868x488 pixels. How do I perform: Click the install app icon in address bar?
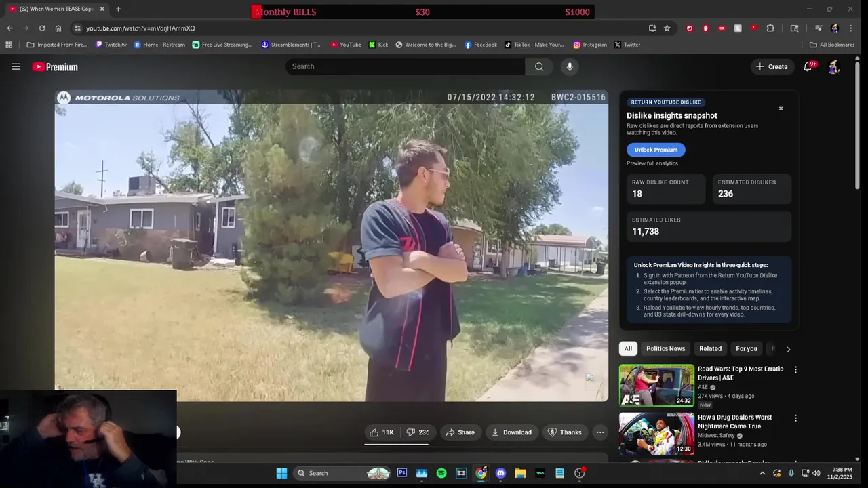tap(652, 28)
